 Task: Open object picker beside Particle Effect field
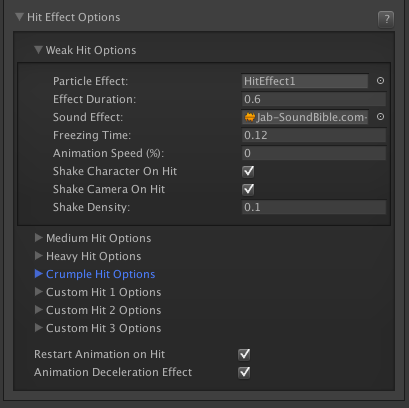pyautogui.click(x=380, y=81)
